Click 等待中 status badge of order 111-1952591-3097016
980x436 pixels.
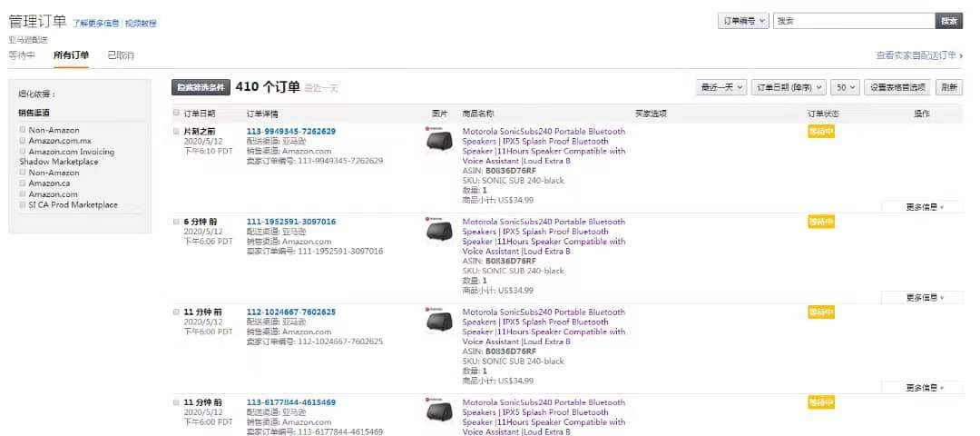pos(821,222)
